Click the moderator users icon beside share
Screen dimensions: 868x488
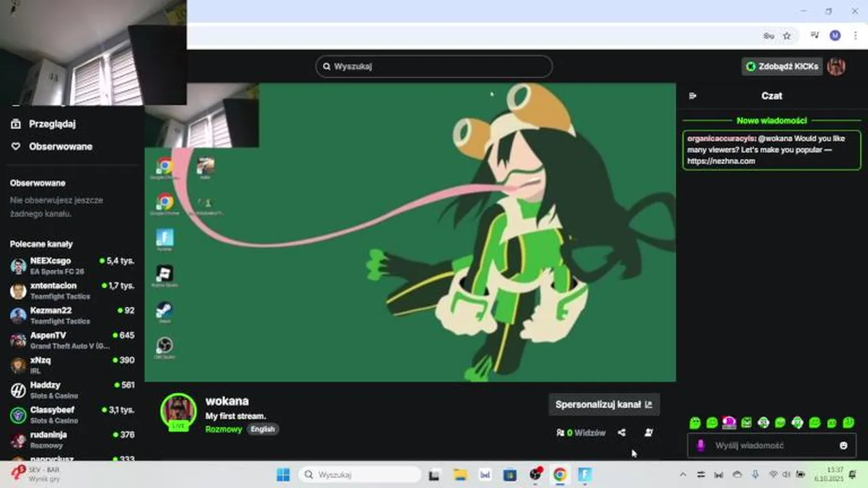click(648, 432)
